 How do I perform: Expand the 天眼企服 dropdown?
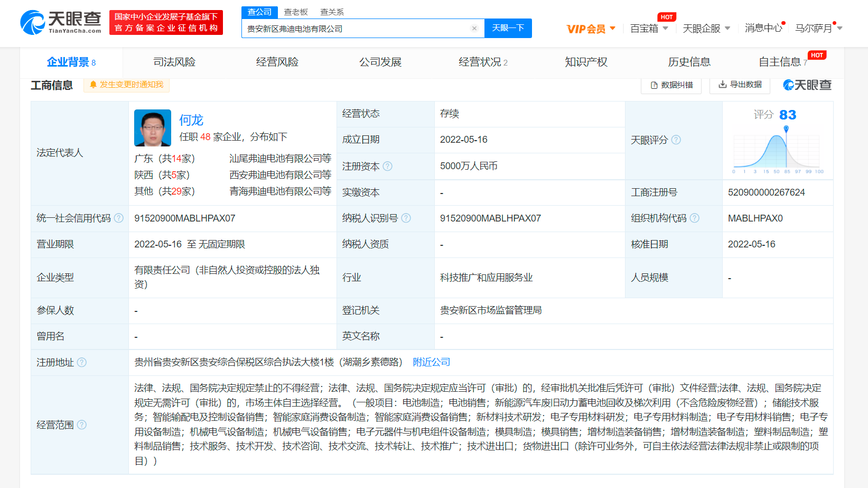pyautogui.click(x=706, y=29)
